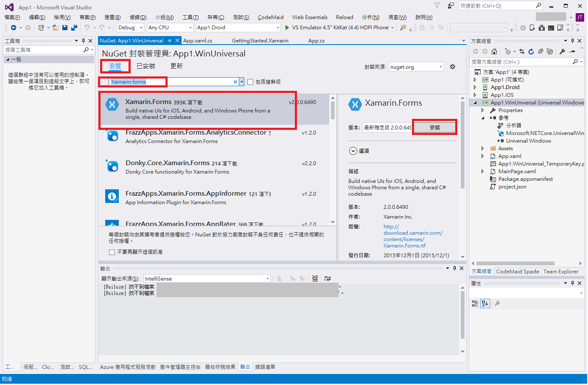Click the Save All toolbar icon

click(74, 28)
